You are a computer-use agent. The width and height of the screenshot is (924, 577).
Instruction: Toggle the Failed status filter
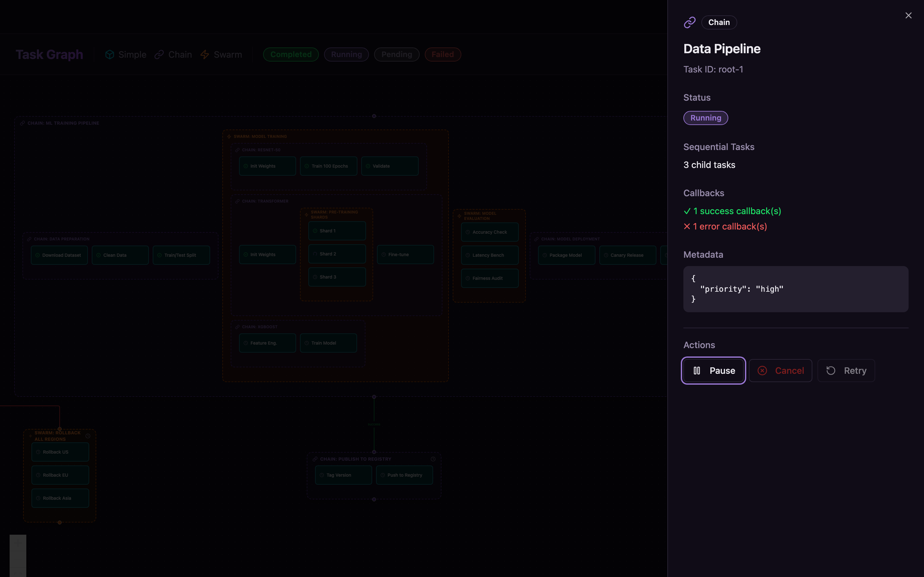click(x=442, y=54)
